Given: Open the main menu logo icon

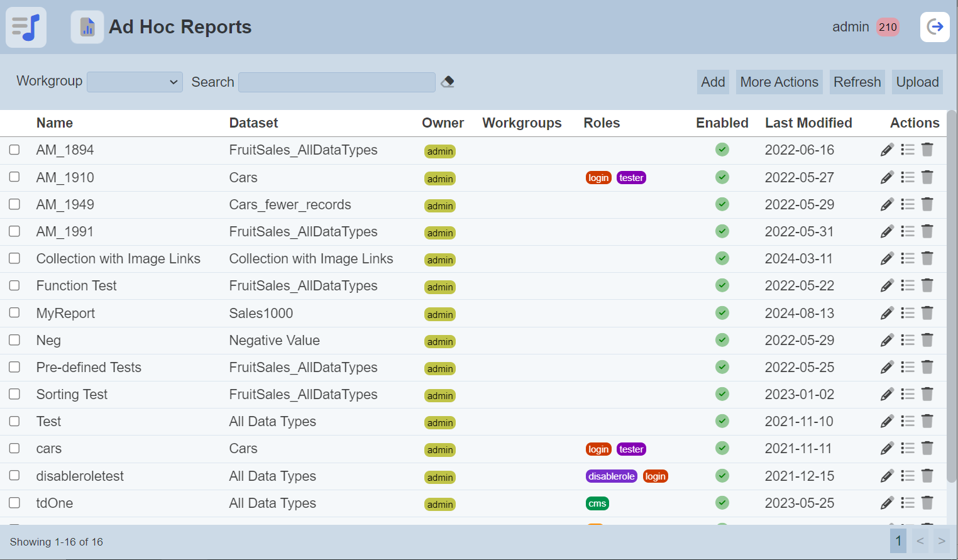Looking at the screenshot, I should pos(26,27).
